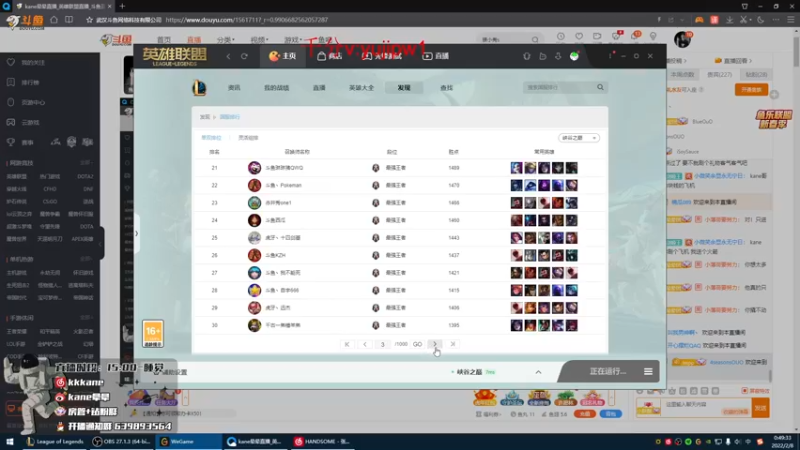
Task: Click browser address bar URL
Action: pos(246,20)
